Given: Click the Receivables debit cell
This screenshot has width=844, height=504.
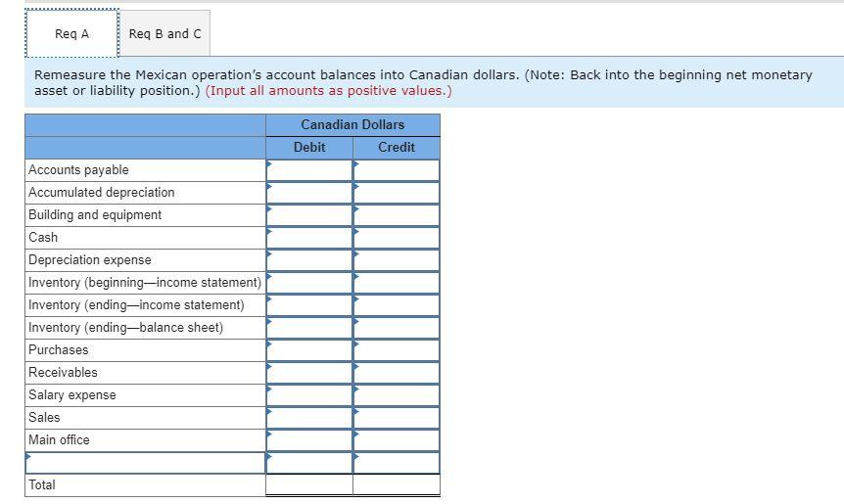Looking at the screenshot, I should (x=309, y=373).
